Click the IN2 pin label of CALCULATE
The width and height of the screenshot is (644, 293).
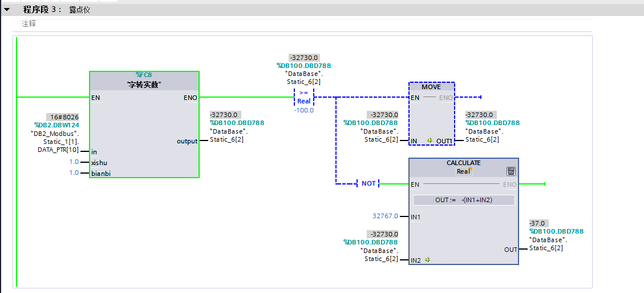[x=416, y=260]
